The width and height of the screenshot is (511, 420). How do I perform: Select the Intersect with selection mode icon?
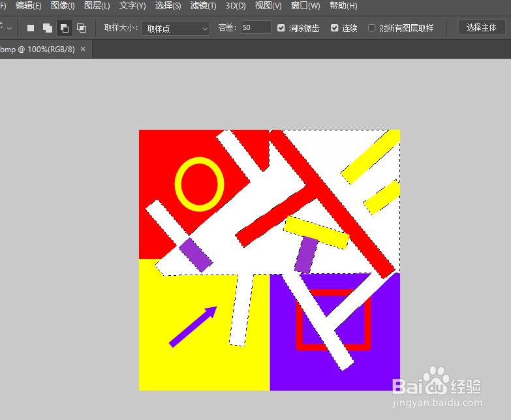[x=82, y=28]
